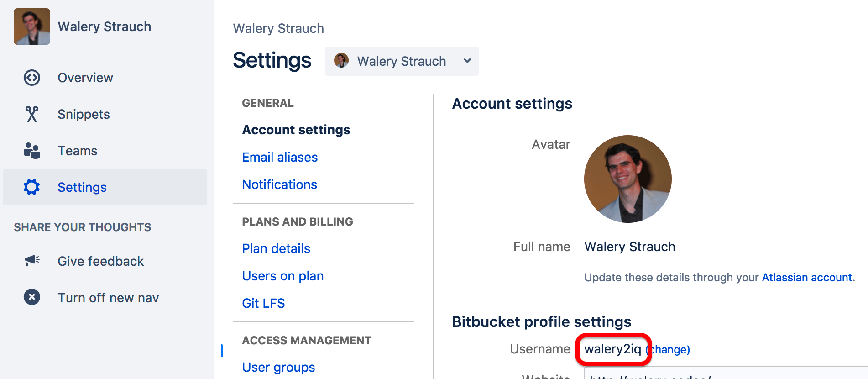The image size is (868, 379).
Task: Click the sidebar profile photo thumbnail
Action: point(32,26)
